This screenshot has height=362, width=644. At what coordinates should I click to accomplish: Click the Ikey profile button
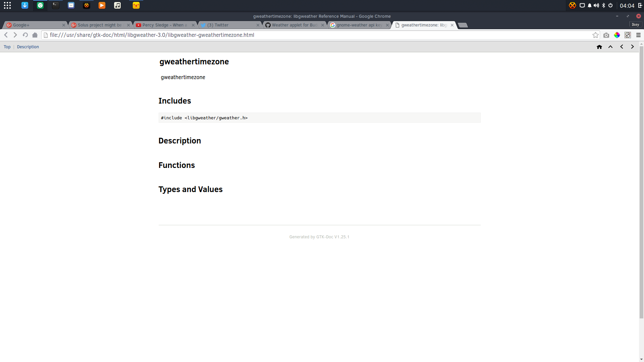pyautogui.click(x=635, y=24)
